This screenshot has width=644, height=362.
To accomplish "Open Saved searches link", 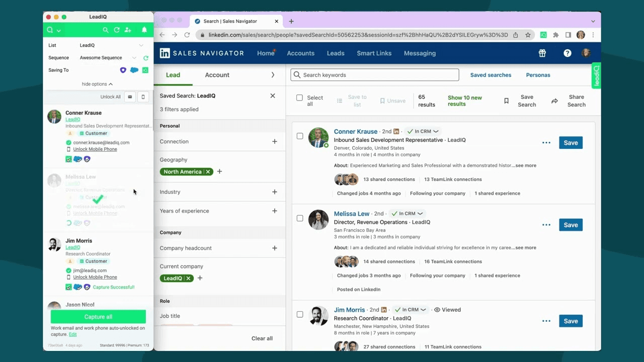I will 491,75.
